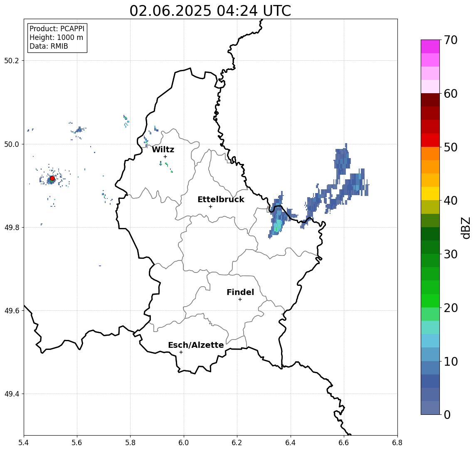476x451 pixels.
Task: Click the magenta 70 dBZ colorbar segment
Action: [430, 47]
